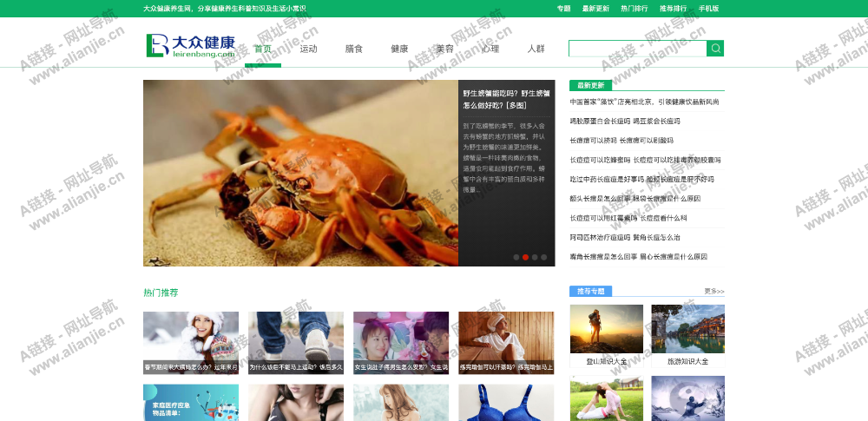Screen dimensions: 868x421
Task: Open the sauna 练完瑜伽 article thumbnail
Action: click(x=506, y=343)
